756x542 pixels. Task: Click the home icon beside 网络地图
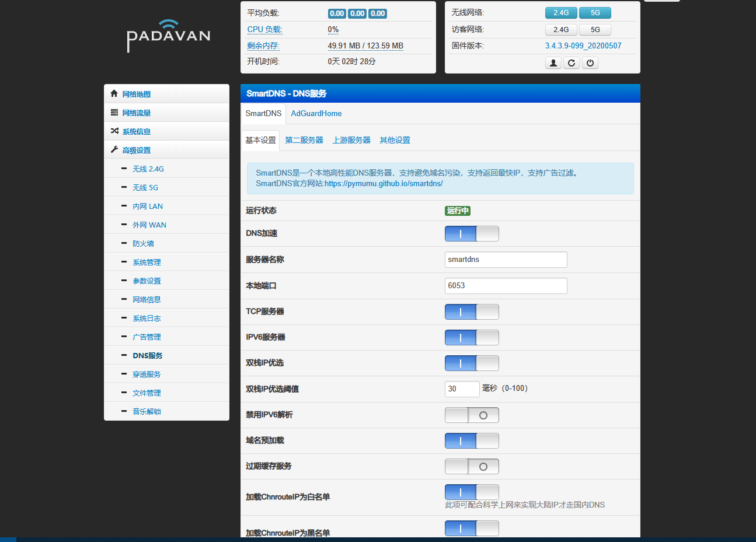pyautogui.click(x=114, y=93)
